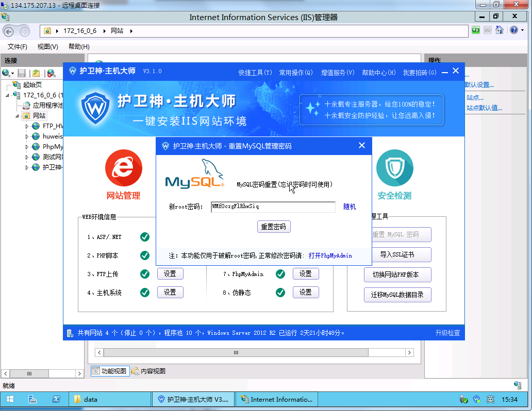Click the green check beside 主机系统
The width and height of the screenshot is (532, 411).
145,293
